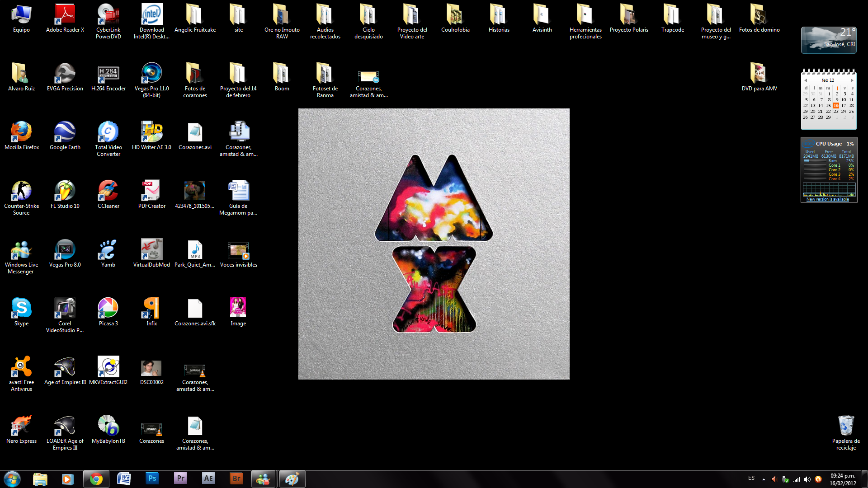Open CyberLink PowerDVD shortcut

(108, 21)
